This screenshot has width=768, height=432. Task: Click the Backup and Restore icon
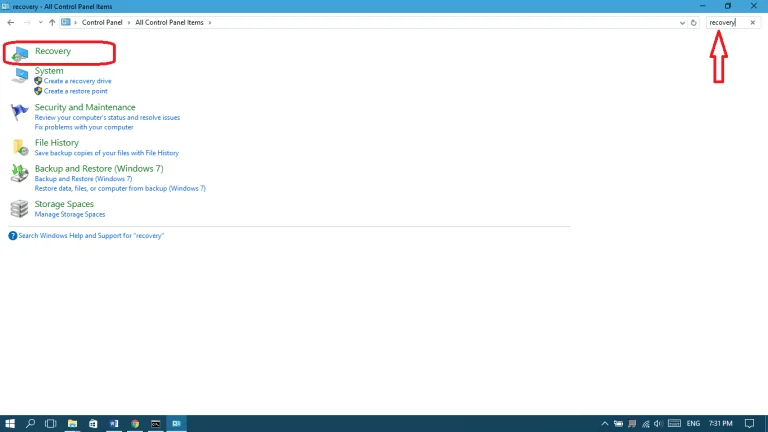(20, 173)
